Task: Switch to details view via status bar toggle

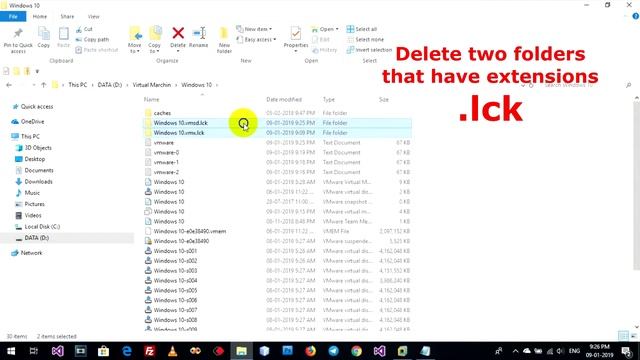Action: 623,336
